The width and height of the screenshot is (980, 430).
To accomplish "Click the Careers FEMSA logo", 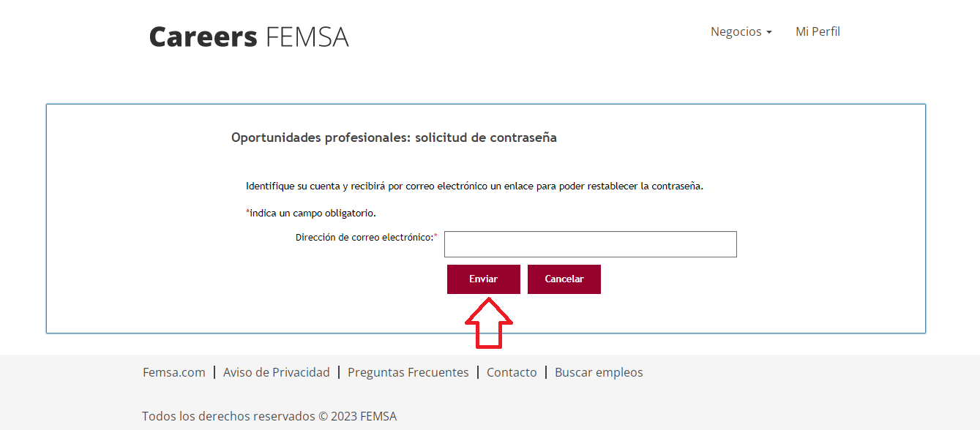I will 249,37.
